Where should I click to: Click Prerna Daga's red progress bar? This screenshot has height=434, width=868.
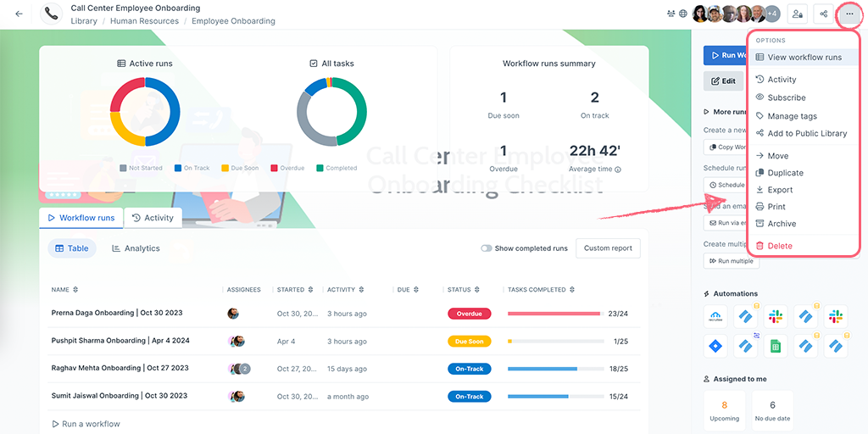(x=554, y=314)
